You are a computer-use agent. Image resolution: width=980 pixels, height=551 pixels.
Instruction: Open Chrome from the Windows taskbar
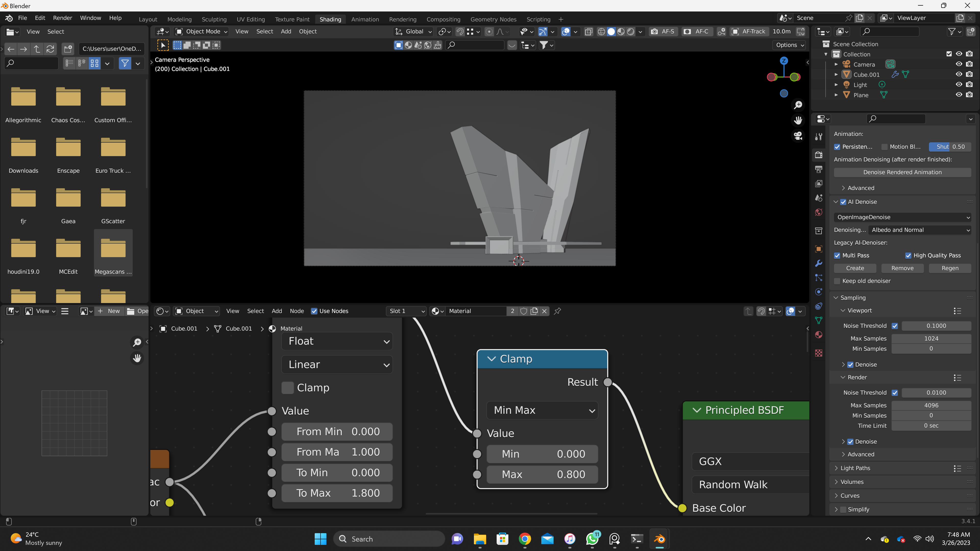tap(525, 539)
